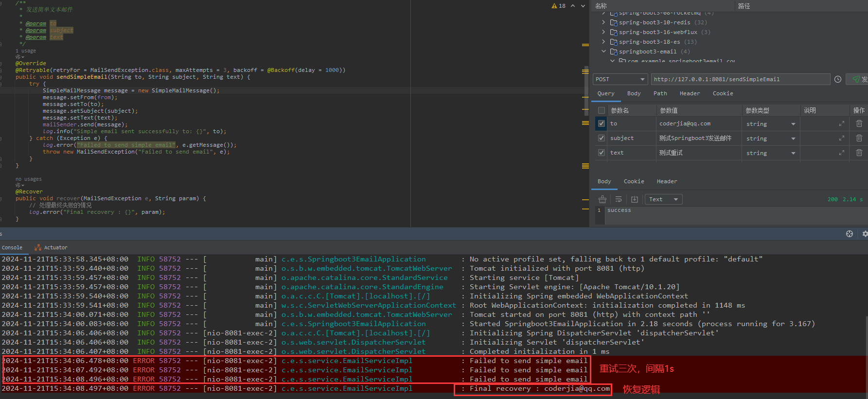868x399 pixels.
Task: Open the request Cookie tab
Action: point(723,93)
